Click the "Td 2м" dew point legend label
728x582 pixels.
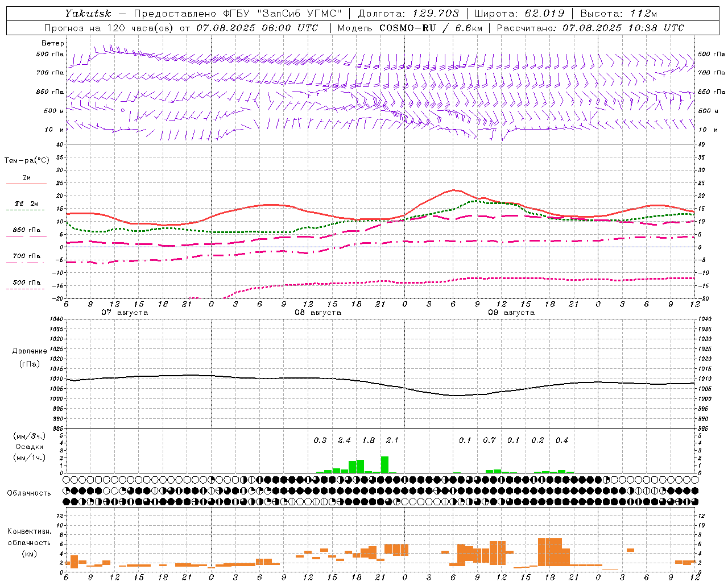27,203
